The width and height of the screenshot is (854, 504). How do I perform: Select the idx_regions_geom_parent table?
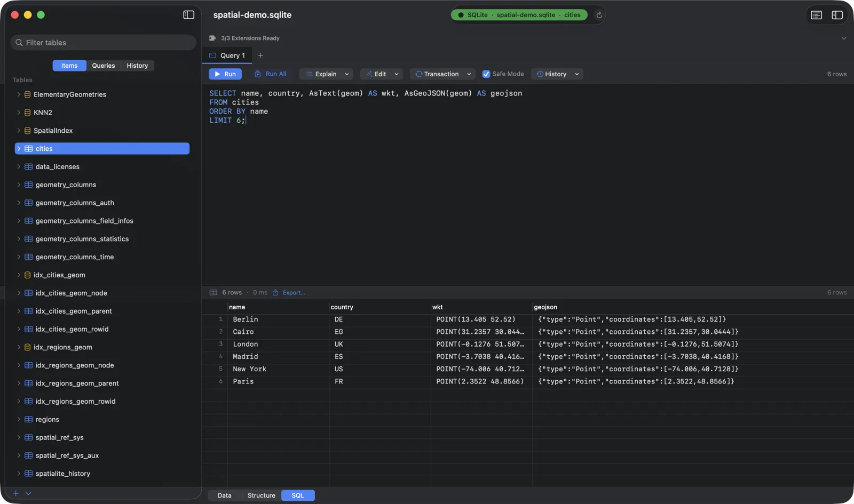click(x=102, y=383)
